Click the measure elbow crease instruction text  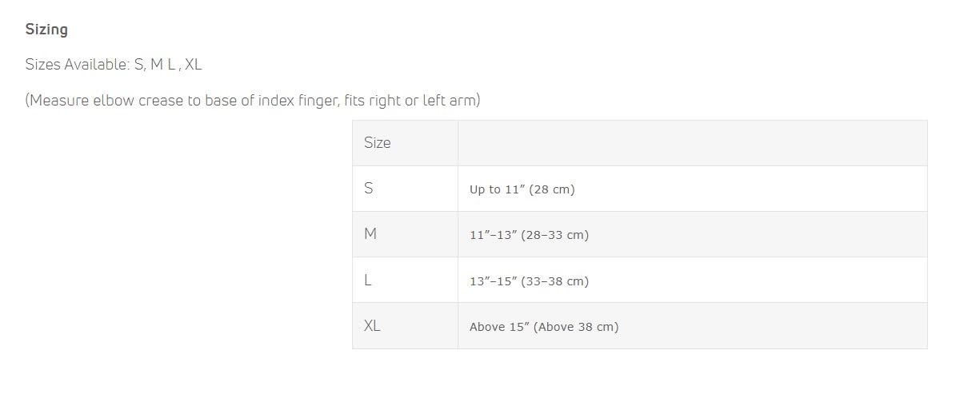(x=252, y=101)
